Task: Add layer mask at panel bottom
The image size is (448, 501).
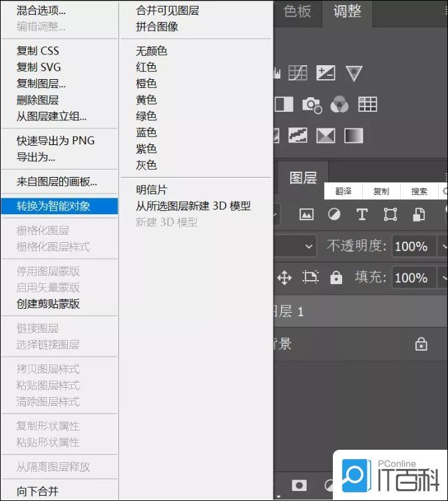Action: coord(300,485)
